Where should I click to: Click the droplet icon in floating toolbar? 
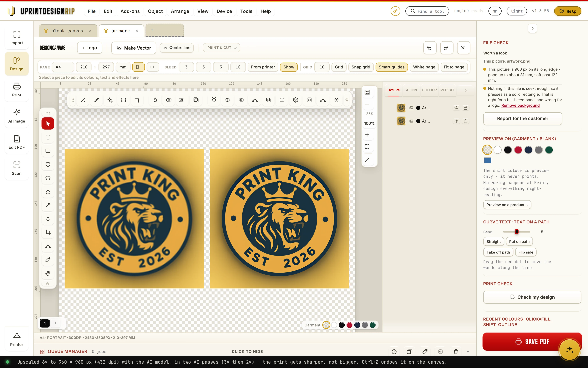pos(155,100)
